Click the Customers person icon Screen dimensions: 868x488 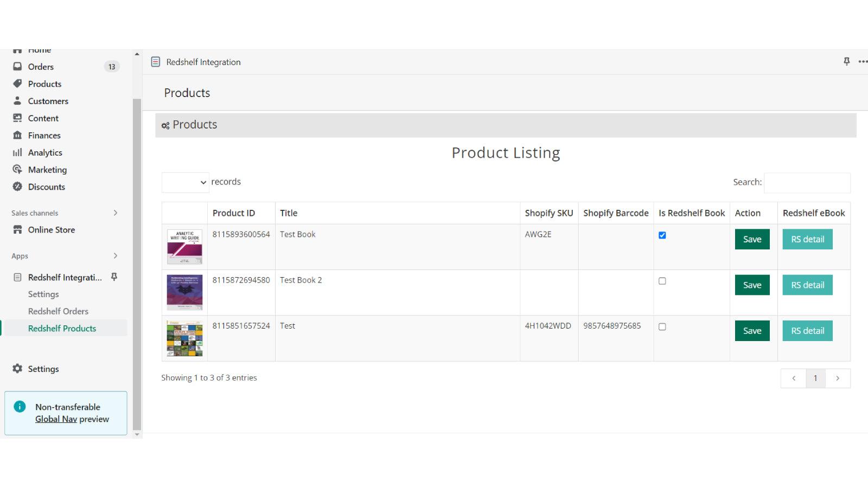[x=17, y=101]
